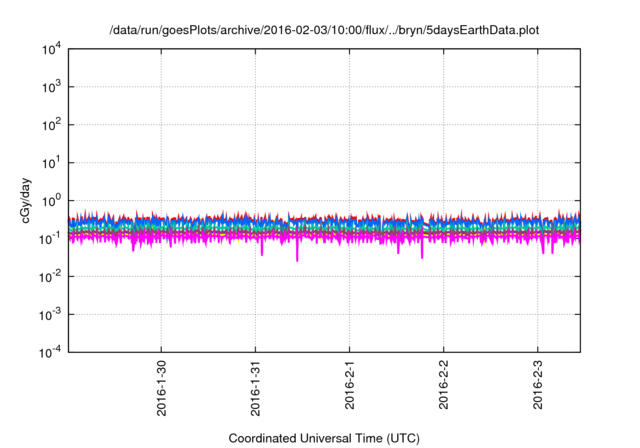Click the 10^1 y-axis tick label
This screenshot has width=640, height=448.
pos(51,163)
